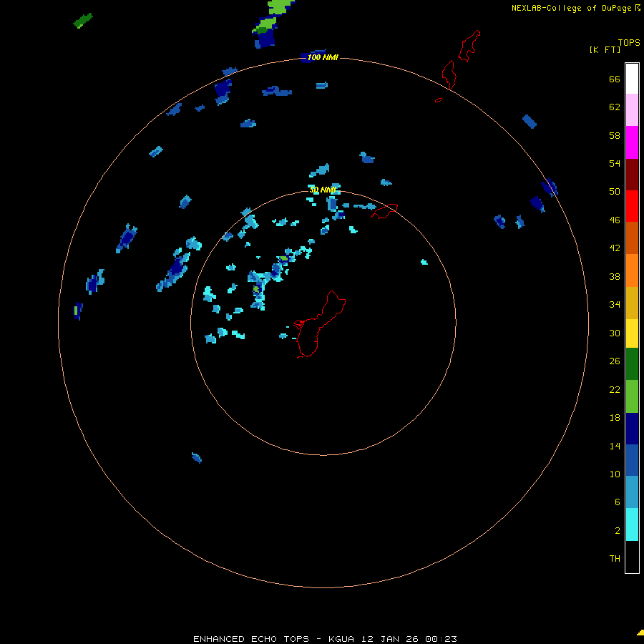Click the legend value 30
644x644 pixels.
click(615, 333)
